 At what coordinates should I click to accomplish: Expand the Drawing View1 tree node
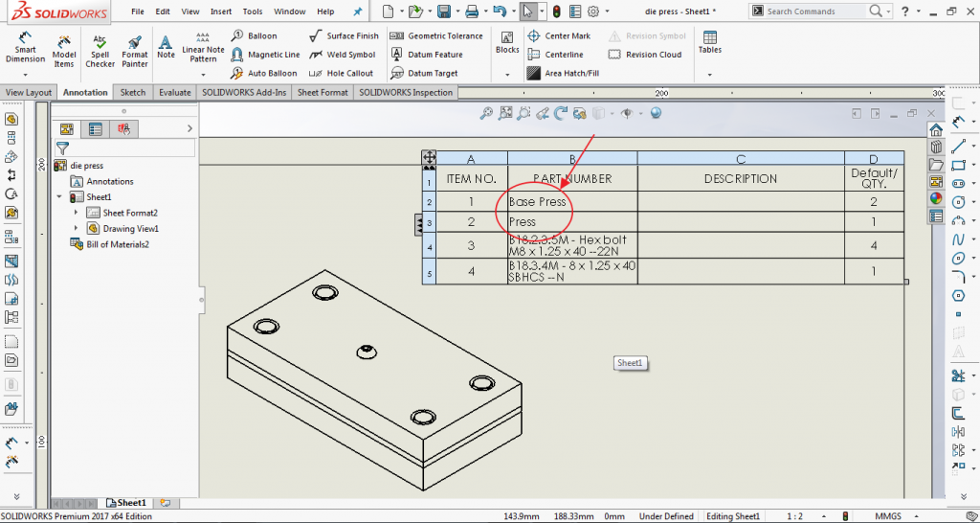click(76, 229)
